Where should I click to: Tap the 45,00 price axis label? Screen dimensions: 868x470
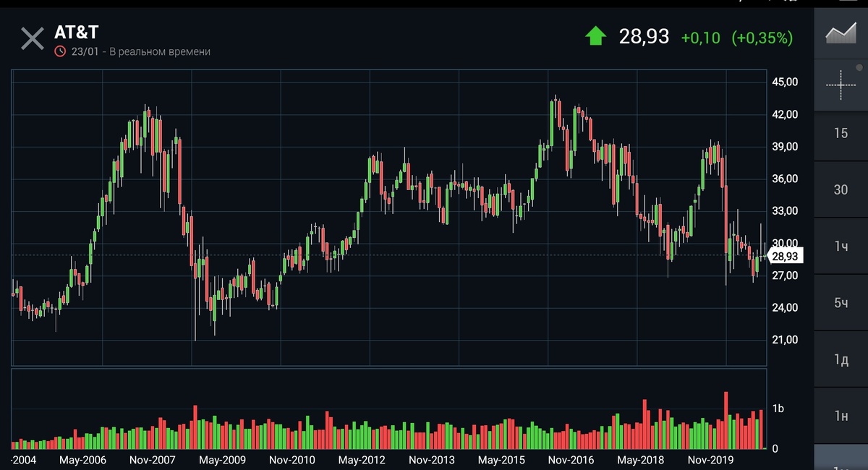[785, 82]
